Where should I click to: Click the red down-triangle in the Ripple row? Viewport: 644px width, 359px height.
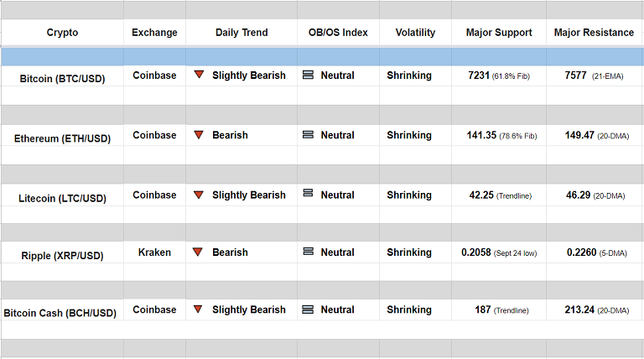click(x=199, y=252)
